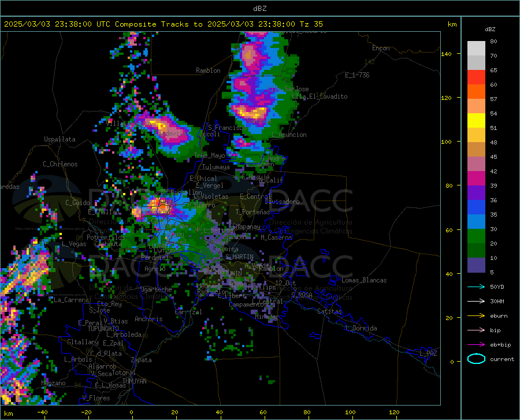Click the Agrelo place label

(155, 269)
